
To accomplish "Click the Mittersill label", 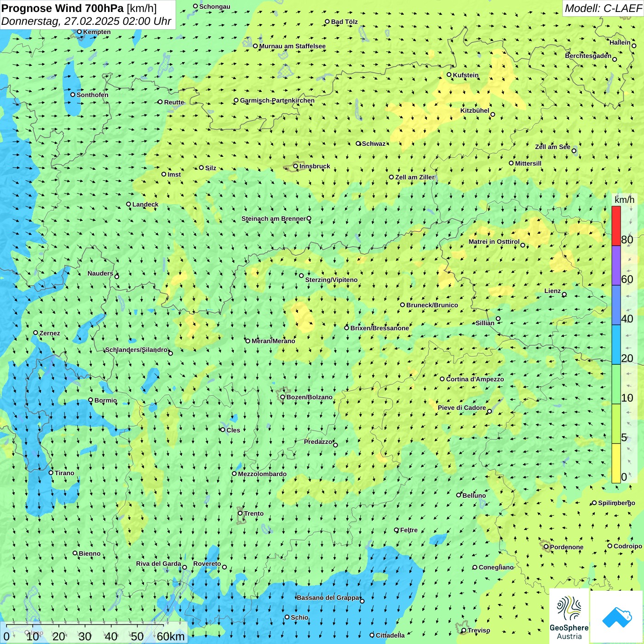I will (528, 163).
